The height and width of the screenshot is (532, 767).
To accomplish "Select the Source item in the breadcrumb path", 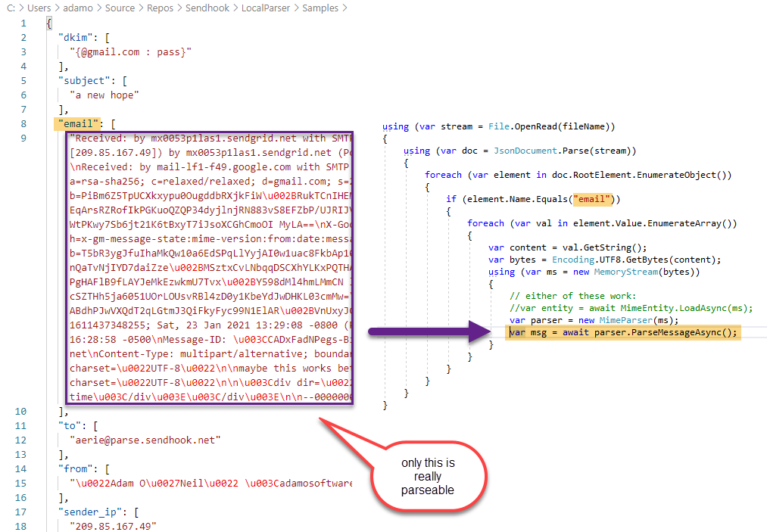I will tap(120, 8).
